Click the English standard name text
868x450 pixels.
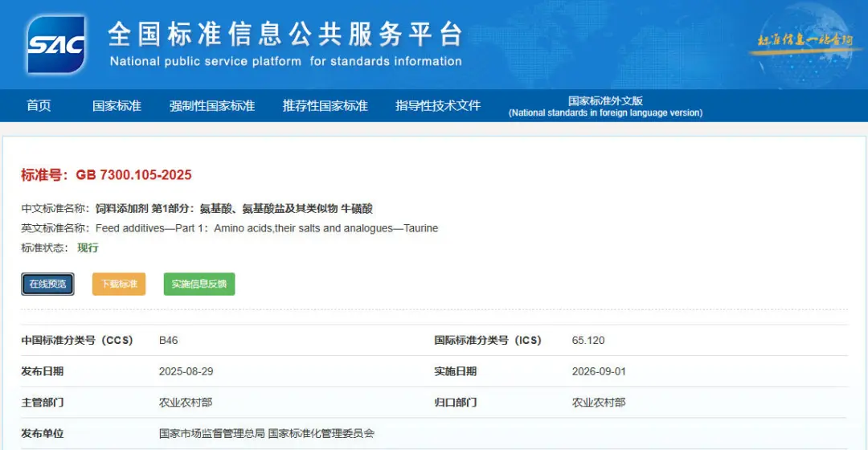coord(267,228)
